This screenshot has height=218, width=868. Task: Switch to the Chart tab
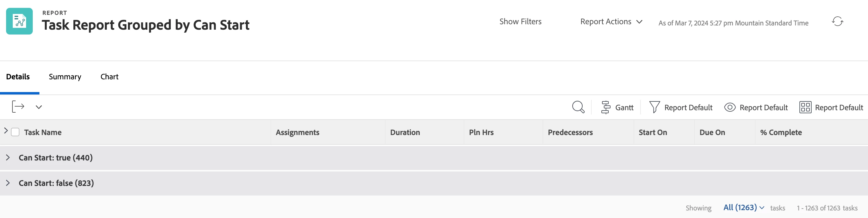pos(109,77)
